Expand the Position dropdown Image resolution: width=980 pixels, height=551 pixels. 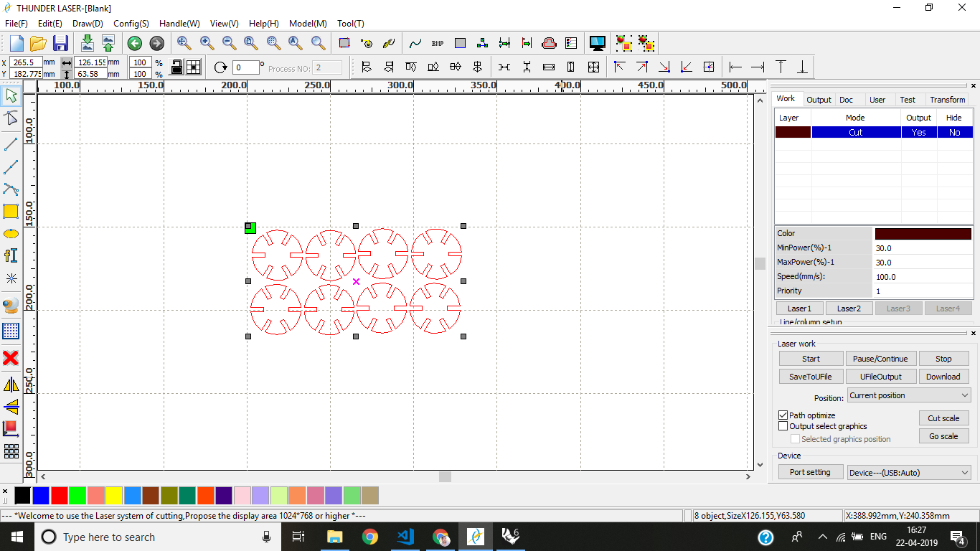(x=909, y=395)
